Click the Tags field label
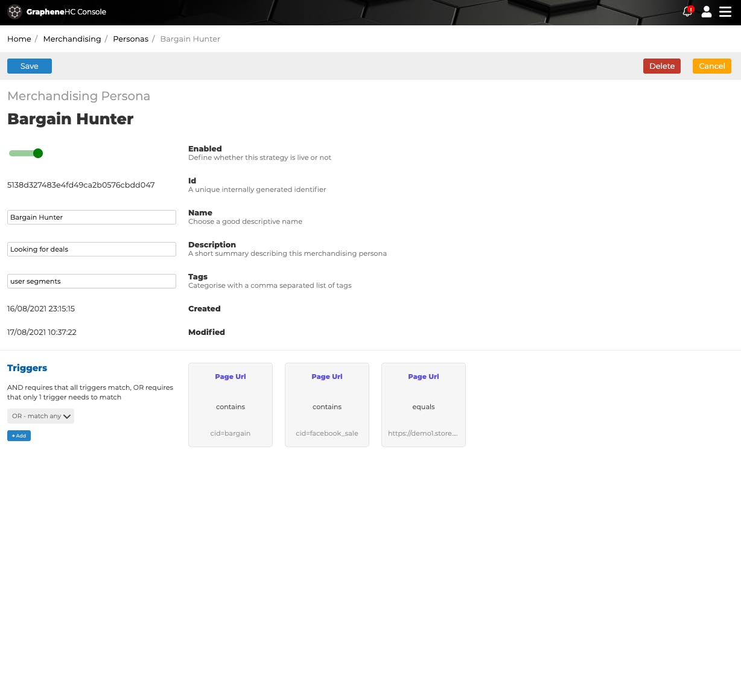This screenshot has width=741, height=700. click(198, 276)
